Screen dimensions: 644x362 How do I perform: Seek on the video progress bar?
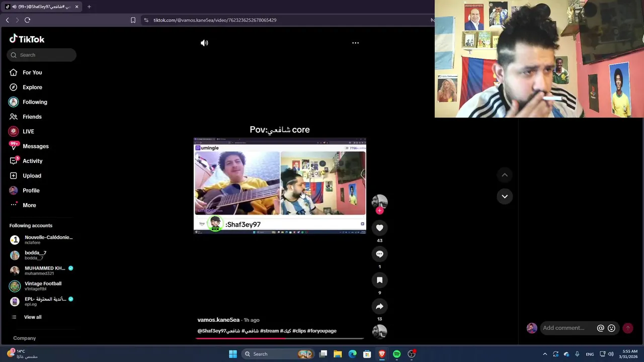(x=280, y=338)
